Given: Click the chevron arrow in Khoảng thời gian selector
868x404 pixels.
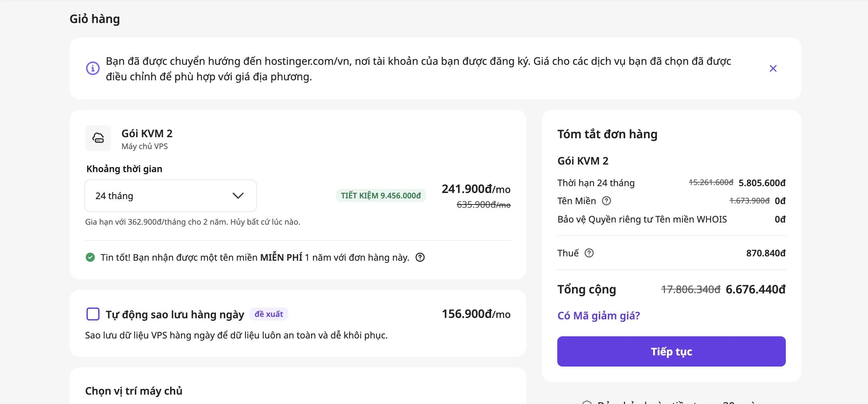Looking at the screenshot, I should click(238, 196).
